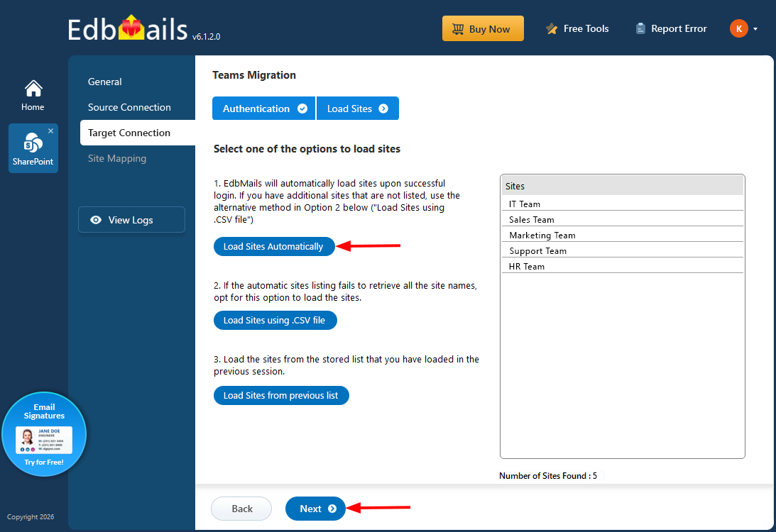Close the SharePoint tile with X
776x532 pixels.
coord(50,131)
